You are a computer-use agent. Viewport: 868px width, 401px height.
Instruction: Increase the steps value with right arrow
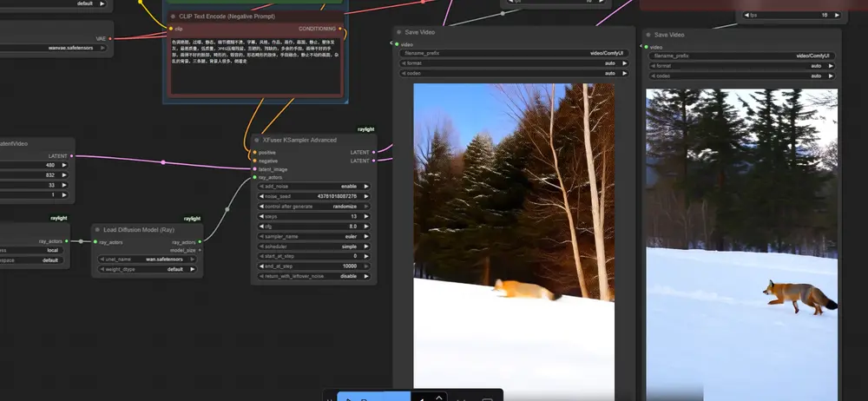pos(366,216)
